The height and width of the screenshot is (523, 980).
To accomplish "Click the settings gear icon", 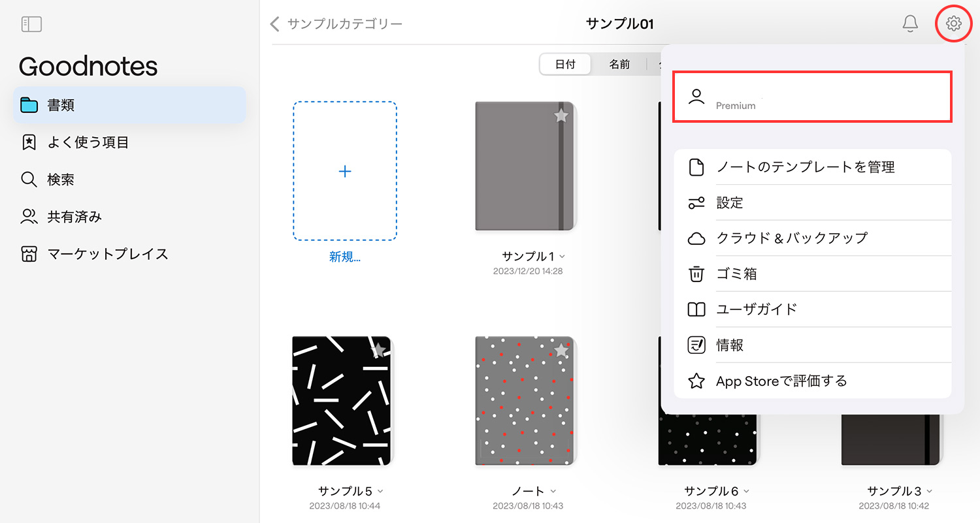I will (954, 24).
